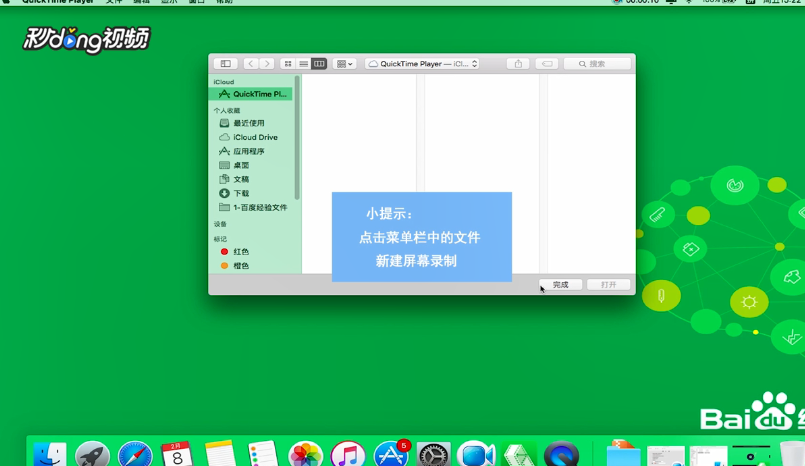Screen dimensions: 805x466
Task: Switch to icon view in the file dialog
Action: pos(288,64)
